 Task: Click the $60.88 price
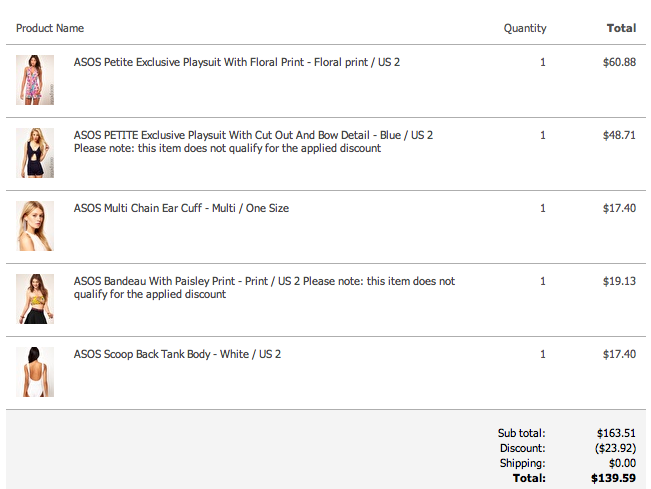619,62
